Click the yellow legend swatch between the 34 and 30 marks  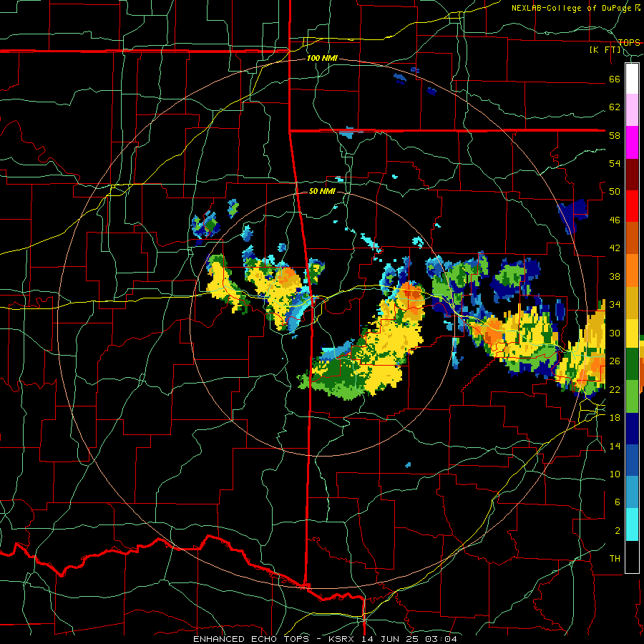point(632,333)
